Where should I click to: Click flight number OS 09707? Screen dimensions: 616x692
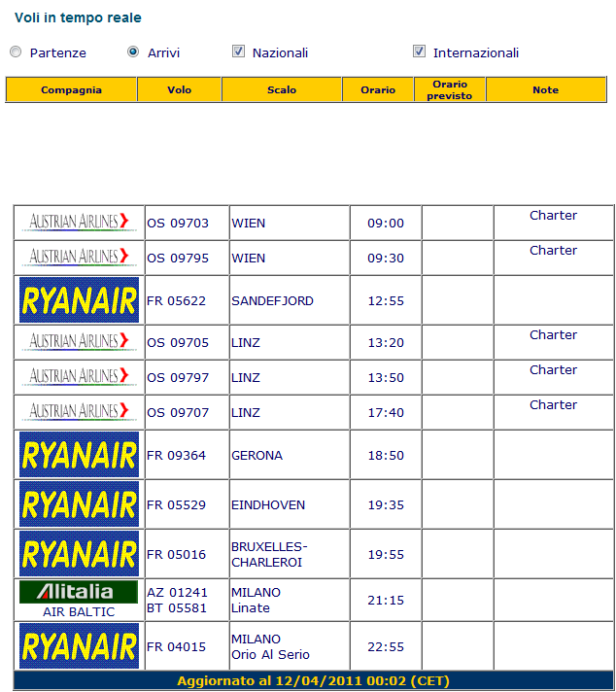[178, 412]
